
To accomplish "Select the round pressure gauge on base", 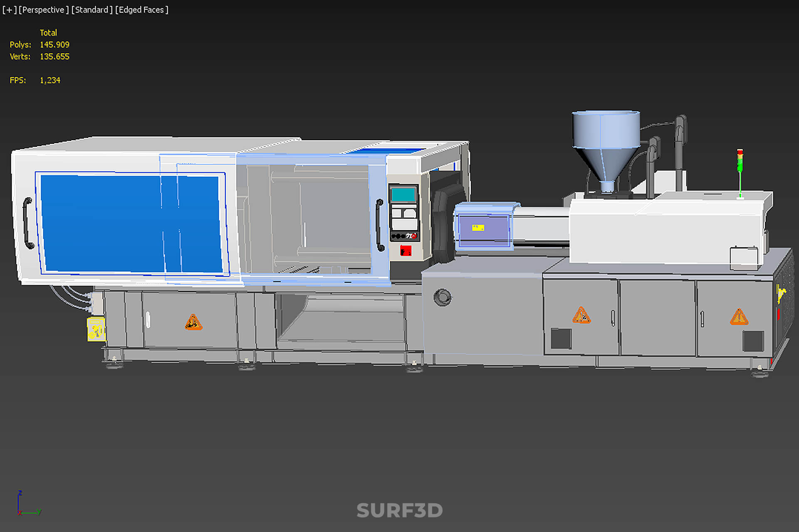I will point(442,297).
